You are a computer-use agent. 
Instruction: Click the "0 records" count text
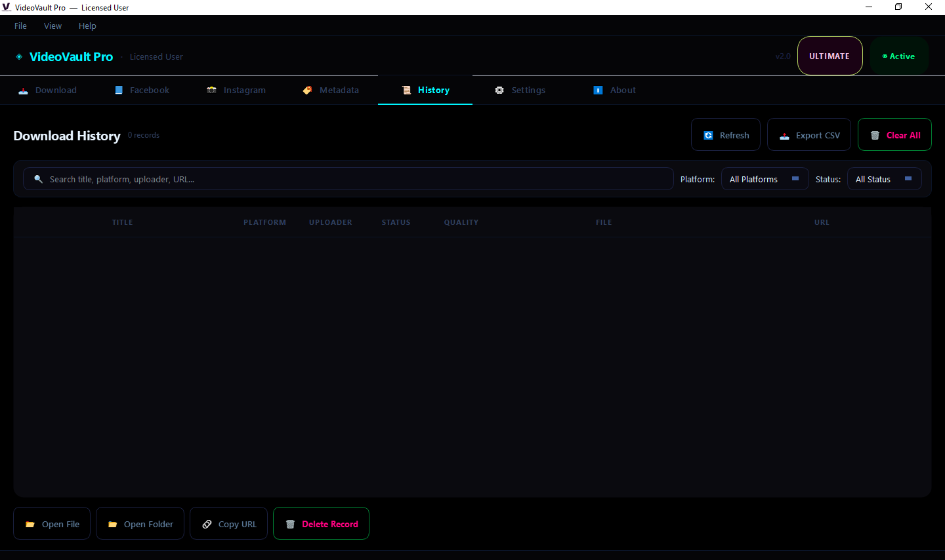144,135
